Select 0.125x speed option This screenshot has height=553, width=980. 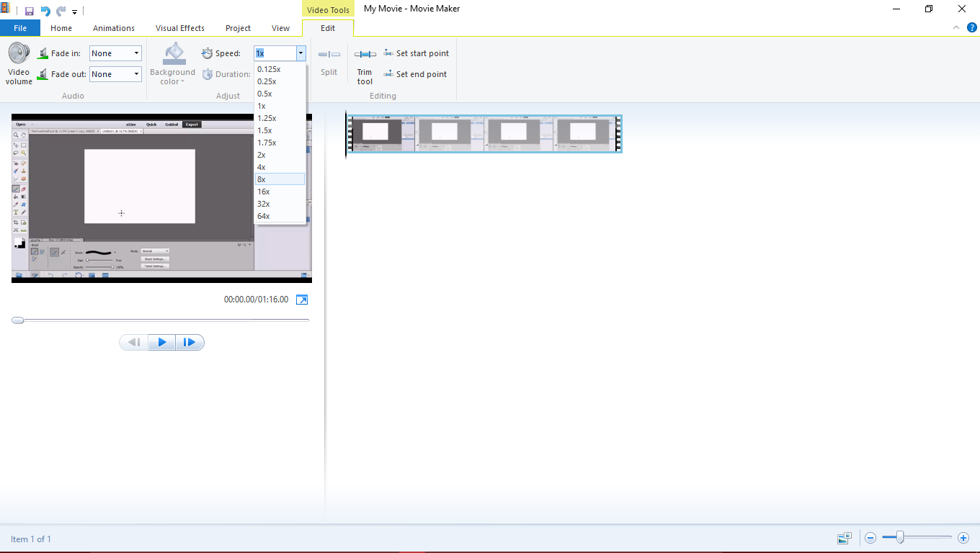(x=280, y=69)
